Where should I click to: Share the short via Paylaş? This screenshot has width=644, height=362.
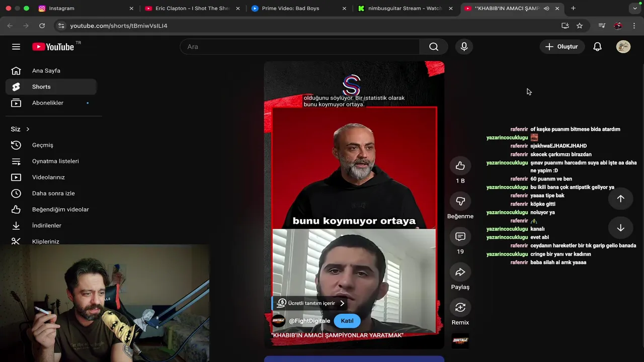tap(460, 272)
